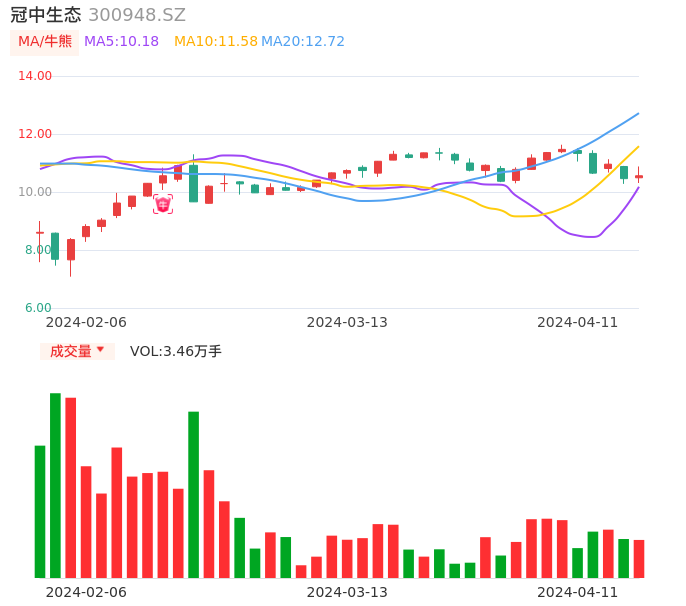Screen dimensions: 686x606
Task: Click the rightmost red volume bar
Action: tap(639, 559)
